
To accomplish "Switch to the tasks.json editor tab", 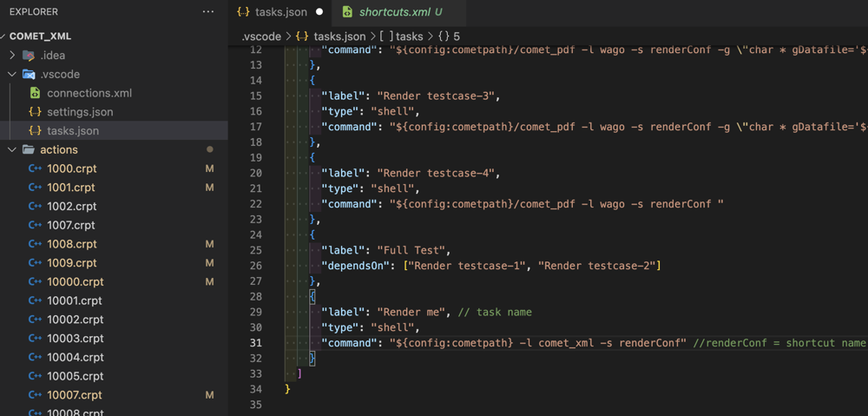I will pos(279,12).
